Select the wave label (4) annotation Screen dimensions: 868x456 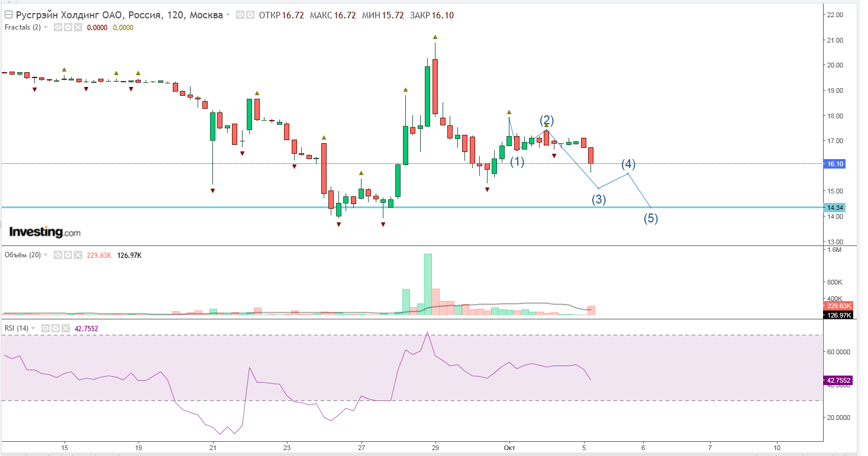(628, 164)
